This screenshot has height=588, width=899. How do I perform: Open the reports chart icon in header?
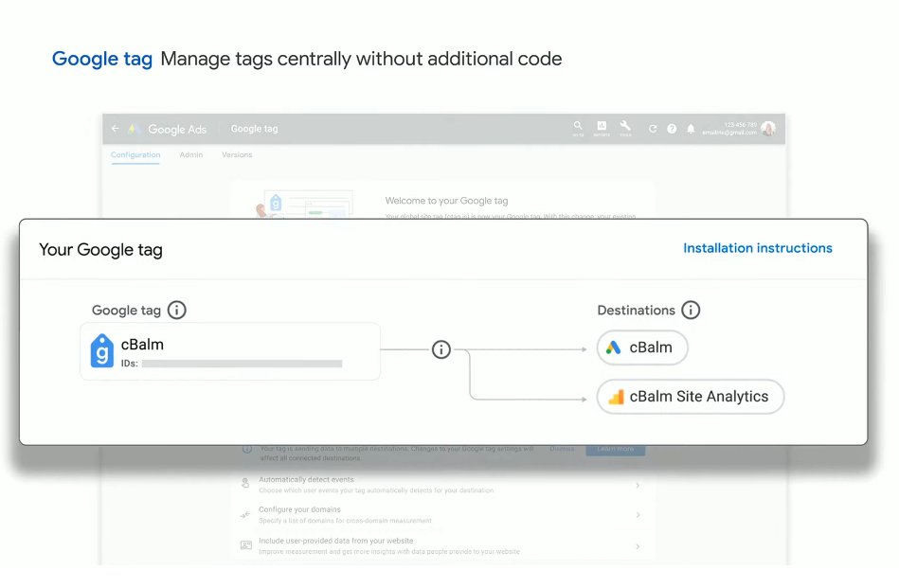point(602,126)
